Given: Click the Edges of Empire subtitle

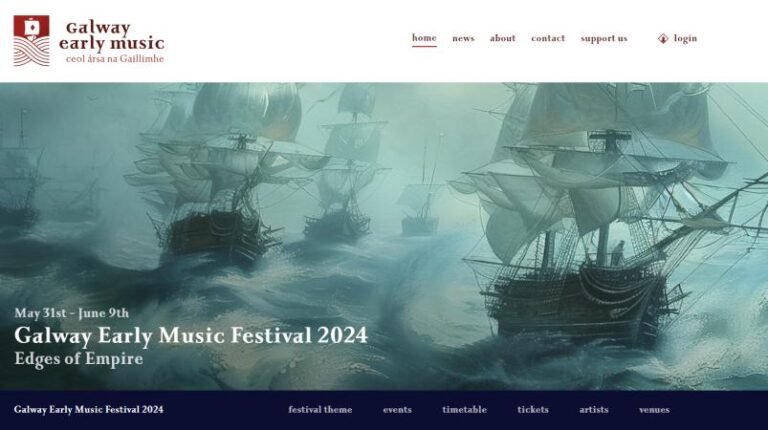Looking at the screenshot, I should click(x=79, y=358).
